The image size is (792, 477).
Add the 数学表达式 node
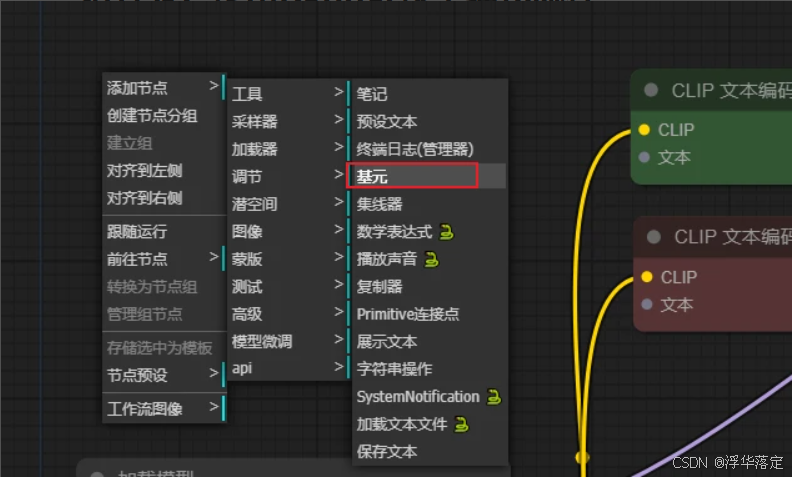429,231
